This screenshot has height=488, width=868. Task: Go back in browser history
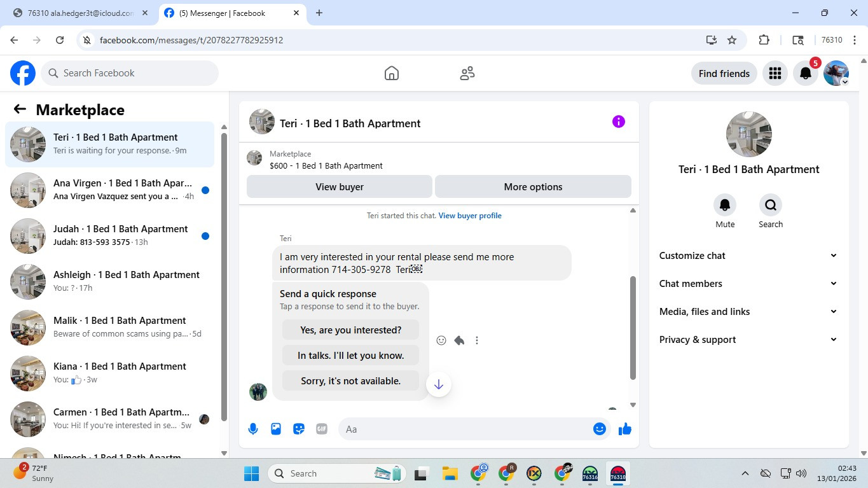pyautogui.click(x=15, y=40)
